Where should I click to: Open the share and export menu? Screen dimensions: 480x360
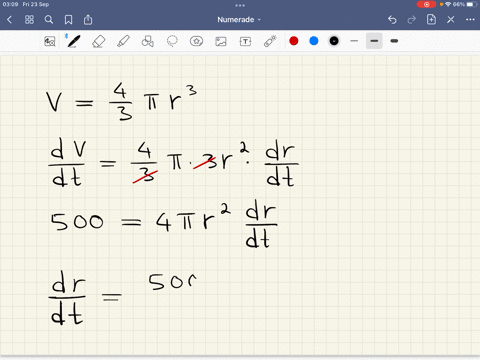tap(88, 20)
